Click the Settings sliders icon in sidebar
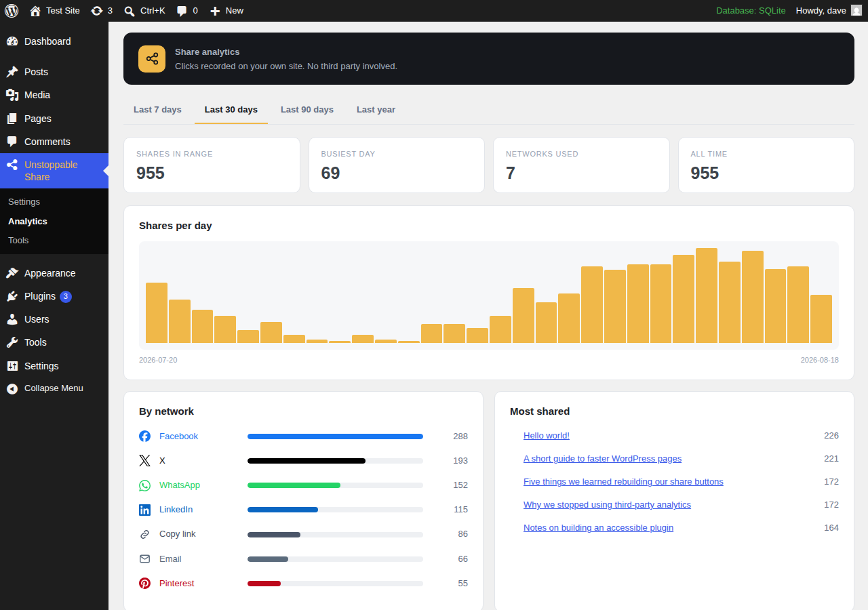 [12, 366]
